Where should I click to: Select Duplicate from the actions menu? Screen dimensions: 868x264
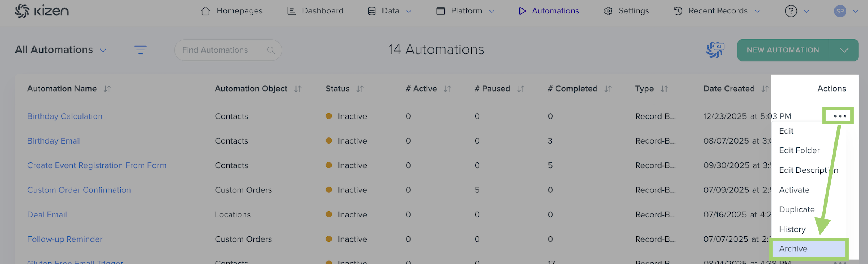point(797,209)
